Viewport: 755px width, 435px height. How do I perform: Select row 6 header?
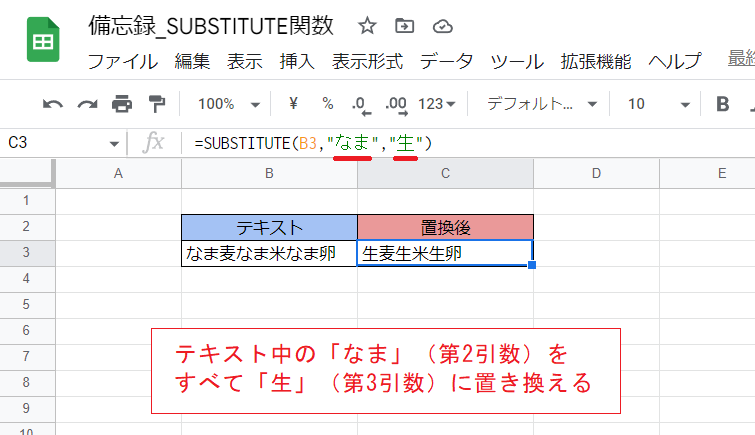coord(26,331)
